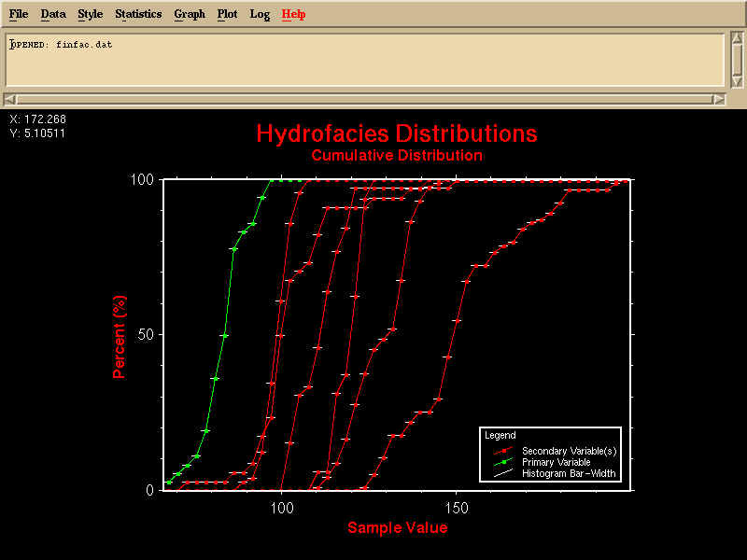Click the 'OPENED: finfac.dat' log line
747x560 pixels.
click(x=61, y=45)
